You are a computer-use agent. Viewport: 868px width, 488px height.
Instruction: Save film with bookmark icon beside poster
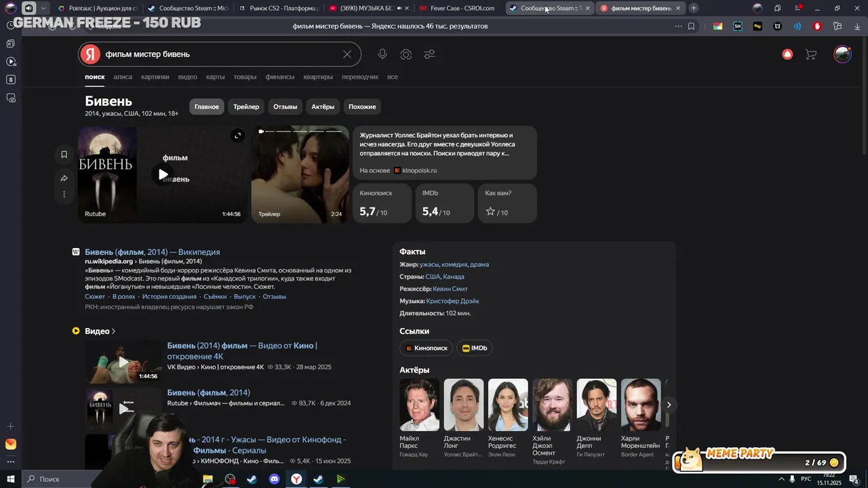click(64, 155)
